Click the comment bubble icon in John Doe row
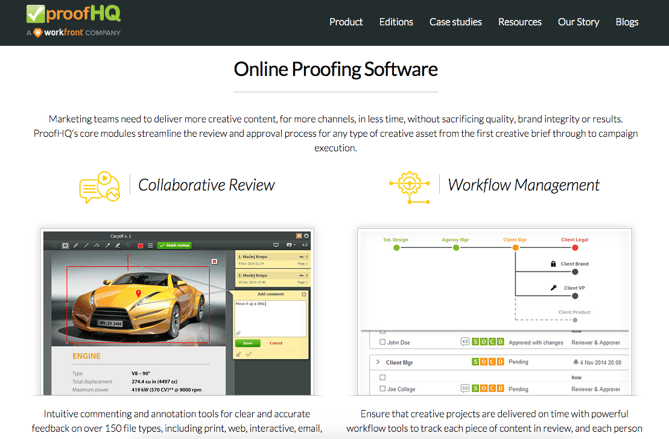This screenshot has width=669, height=439. click(x=465, y=342)
